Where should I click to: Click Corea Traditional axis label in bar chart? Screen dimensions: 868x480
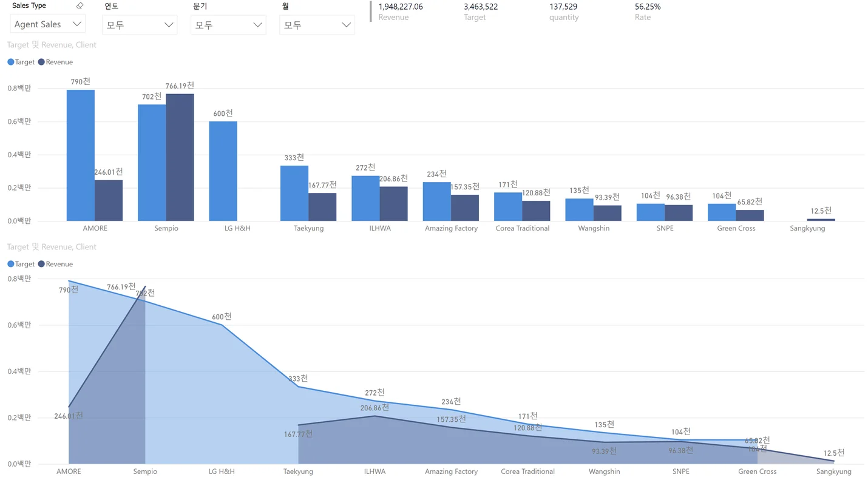(523, 228)
